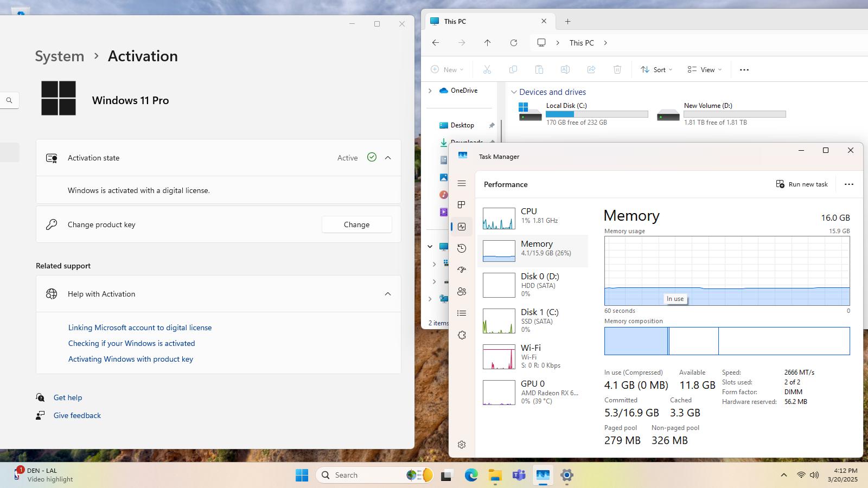Click the Memory composition bar

(x=727, y=341)
